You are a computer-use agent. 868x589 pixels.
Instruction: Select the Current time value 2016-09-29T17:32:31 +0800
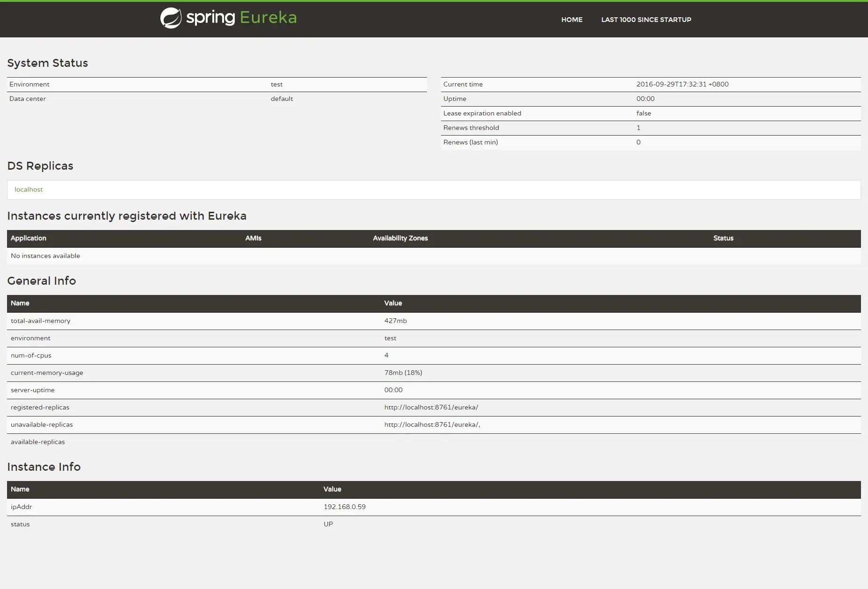coord(682,84)
